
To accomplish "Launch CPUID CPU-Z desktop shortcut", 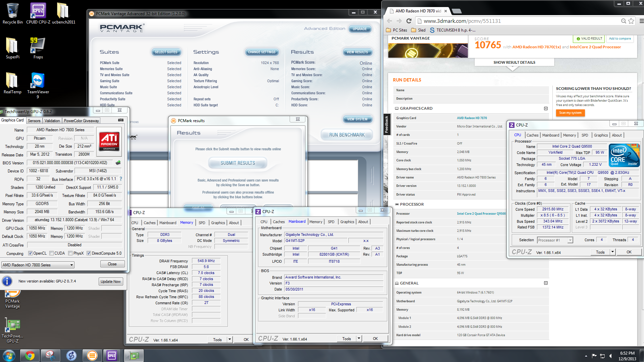I will coord(38,13).
